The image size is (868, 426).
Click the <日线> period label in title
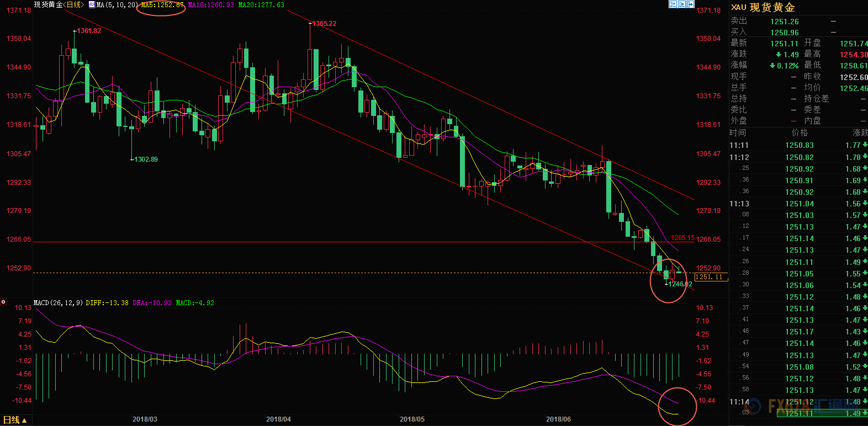click(x=73, y=5)
